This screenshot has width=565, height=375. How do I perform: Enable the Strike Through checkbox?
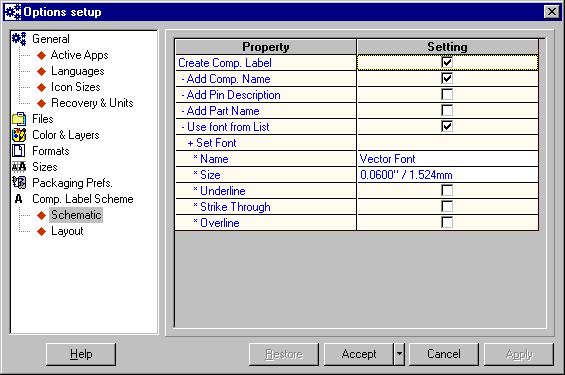click(x=447, y=206)
